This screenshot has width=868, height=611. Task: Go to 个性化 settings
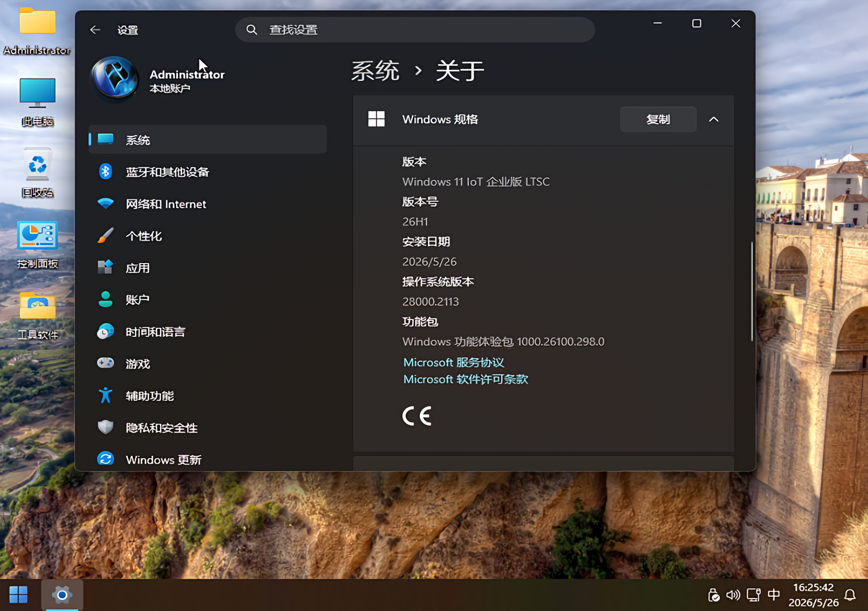point(208,236)
